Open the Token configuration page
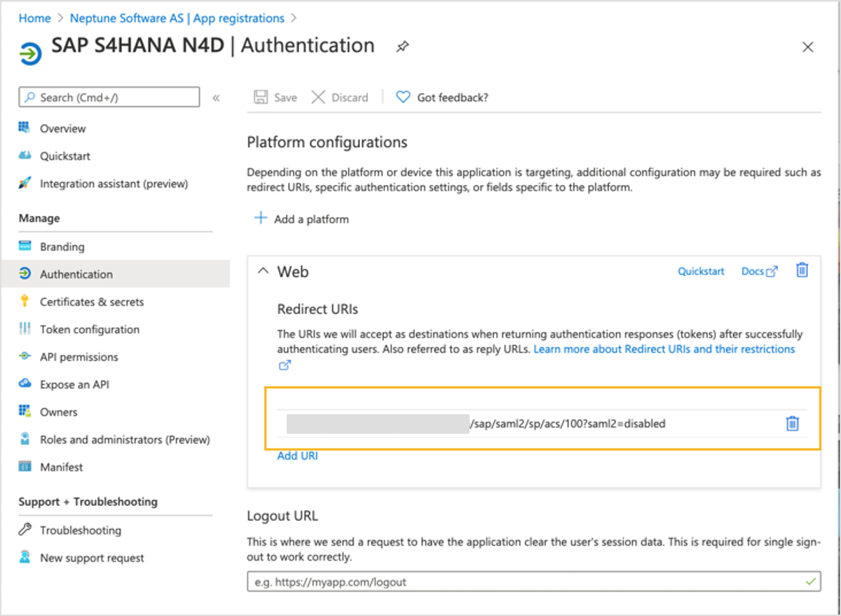The image size is (841, 616). click(x=89, y=329)
